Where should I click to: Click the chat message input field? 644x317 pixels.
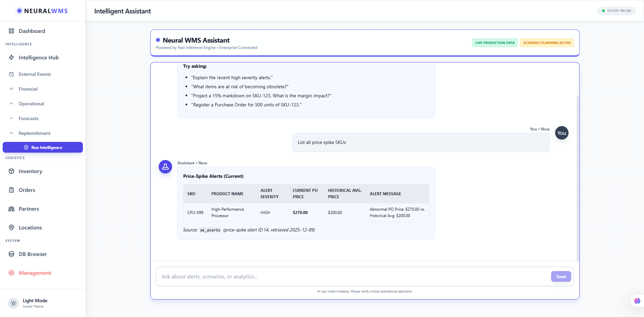(322, 276)
